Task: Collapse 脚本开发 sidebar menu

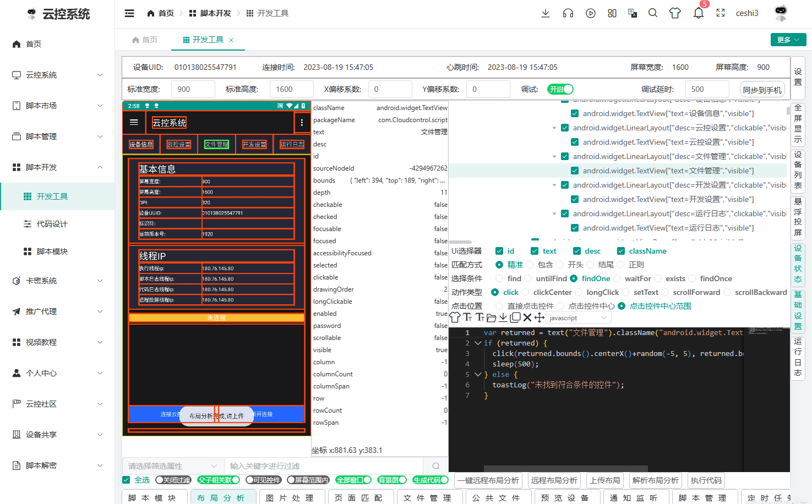Action: pos(57,167)
